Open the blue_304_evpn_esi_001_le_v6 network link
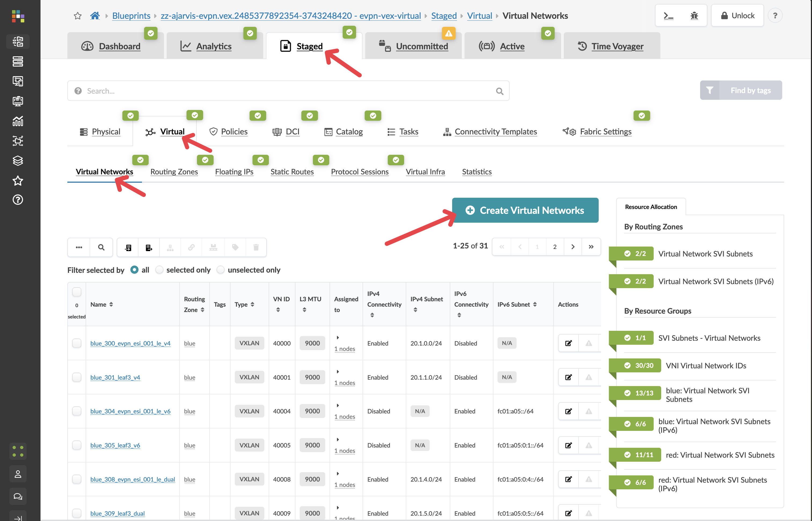 click(x=130, y=411)
